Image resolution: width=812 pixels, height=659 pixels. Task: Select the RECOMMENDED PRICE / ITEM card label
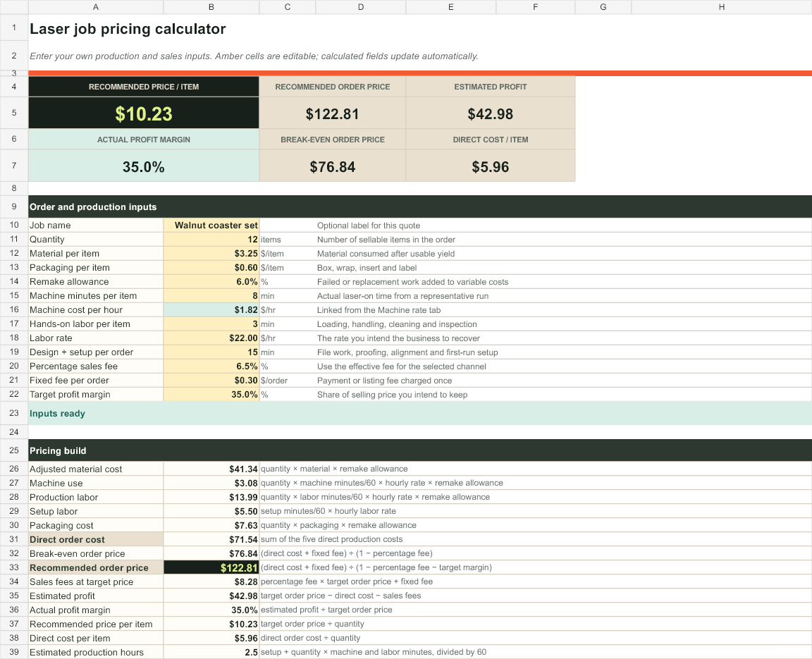[144, 87]
